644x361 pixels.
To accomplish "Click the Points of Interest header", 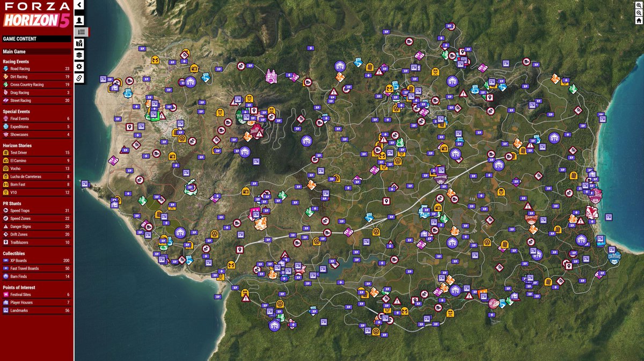I will (18, 288).
